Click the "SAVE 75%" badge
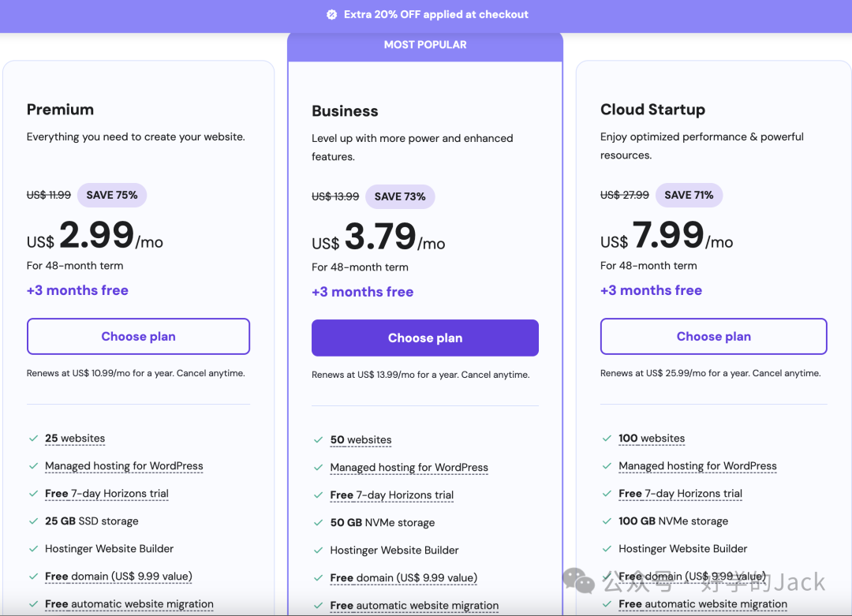This screenshot has width=852, height=616. click(112, 195)
